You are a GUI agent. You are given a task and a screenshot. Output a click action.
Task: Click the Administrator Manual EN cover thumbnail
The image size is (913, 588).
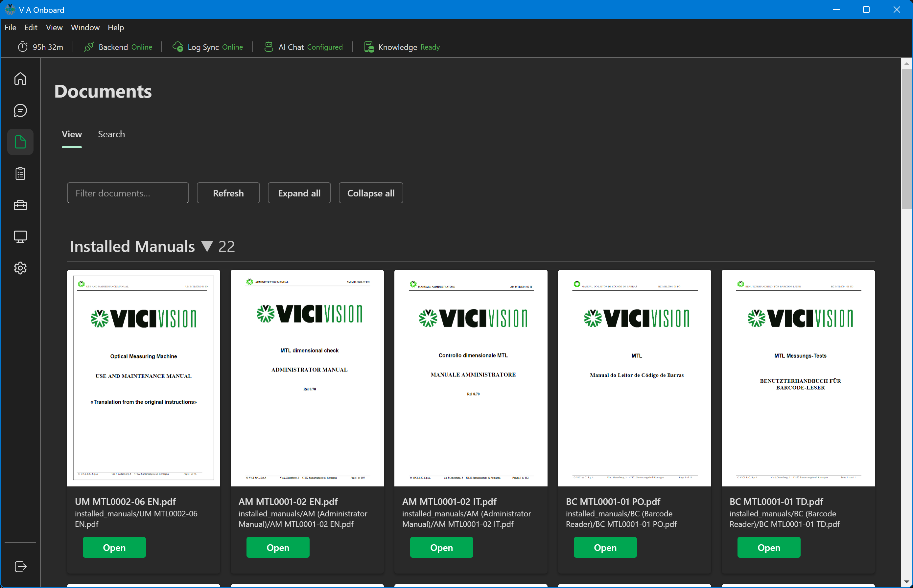click(x=307, y=378)
